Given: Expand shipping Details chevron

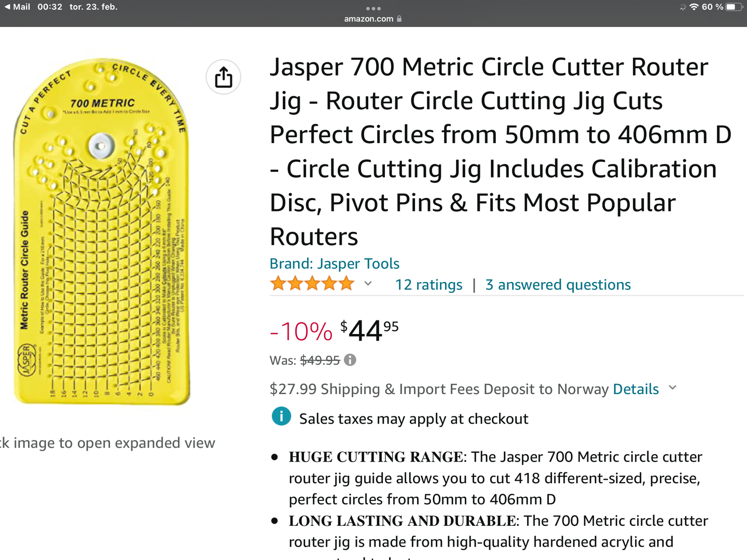Looking at the screenshot, I should click(673, 388).
